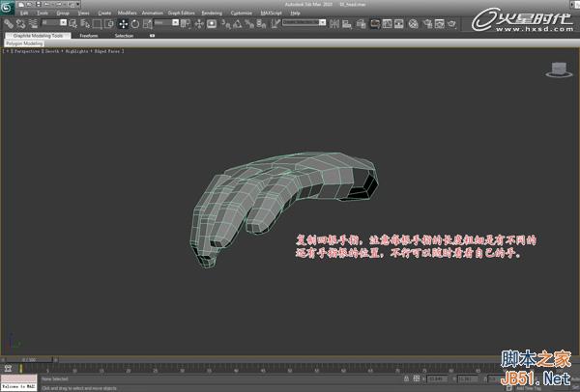Click Render Production teapot icon
Screen dimensions: 580x392
click(451, 24)
